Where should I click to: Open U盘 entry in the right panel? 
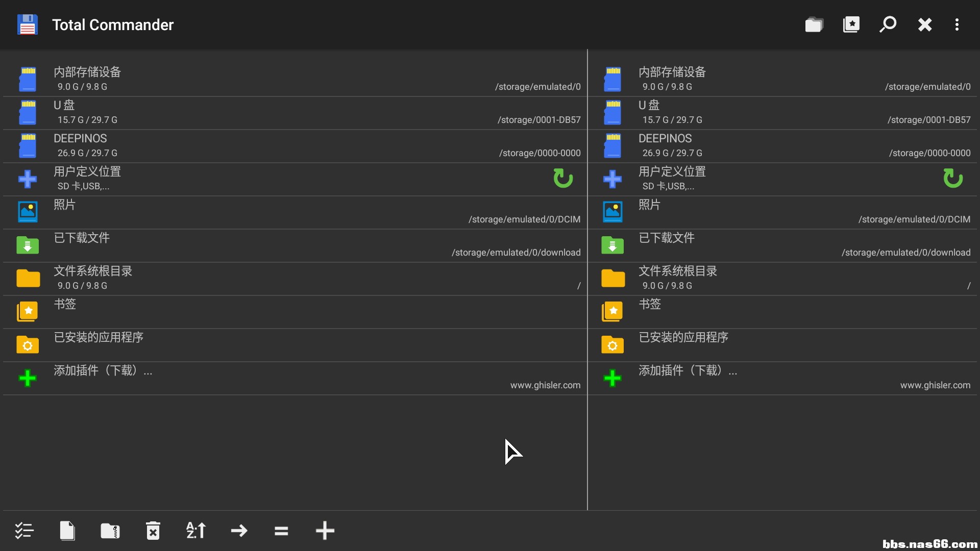782,113
